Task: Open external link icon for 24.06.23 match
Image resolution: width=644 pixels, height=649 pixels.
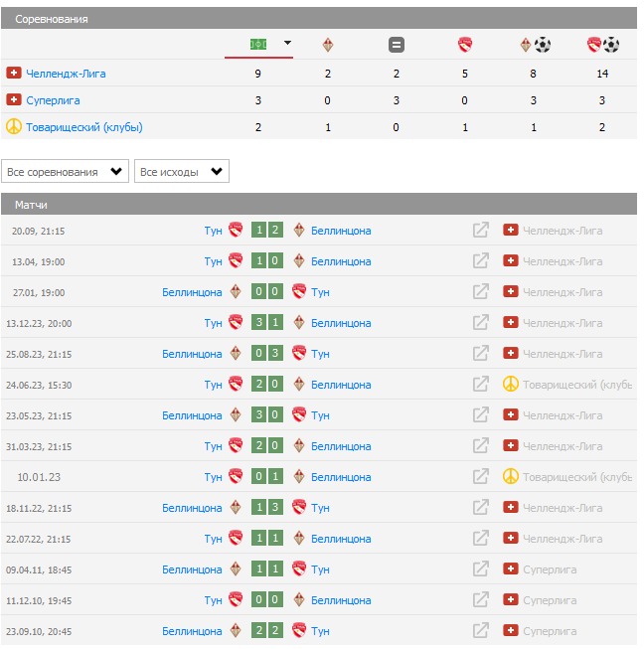Action: pos(481,385)
